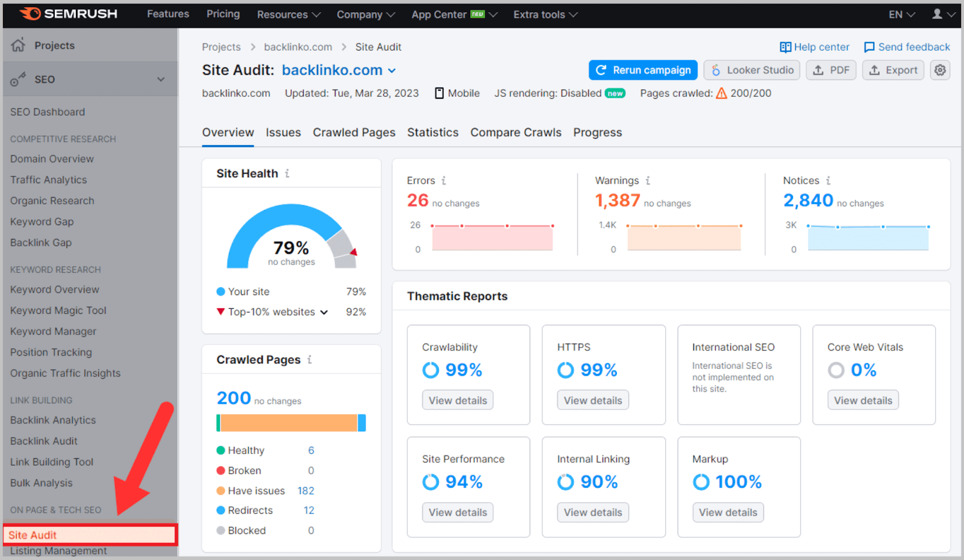Open the Crawled Pages tab
This screenshot has width=964, height=560.
(354, 132)
